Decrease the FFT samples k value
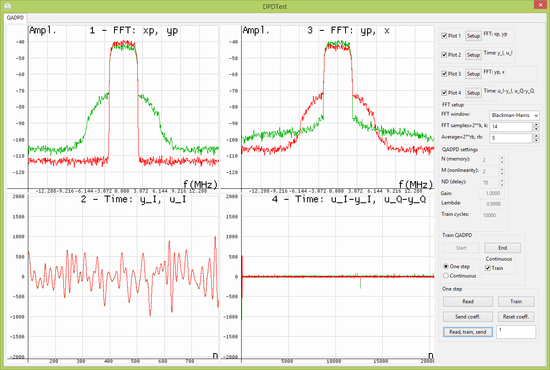Screen dimensions: 550x370 pos(536,129)
